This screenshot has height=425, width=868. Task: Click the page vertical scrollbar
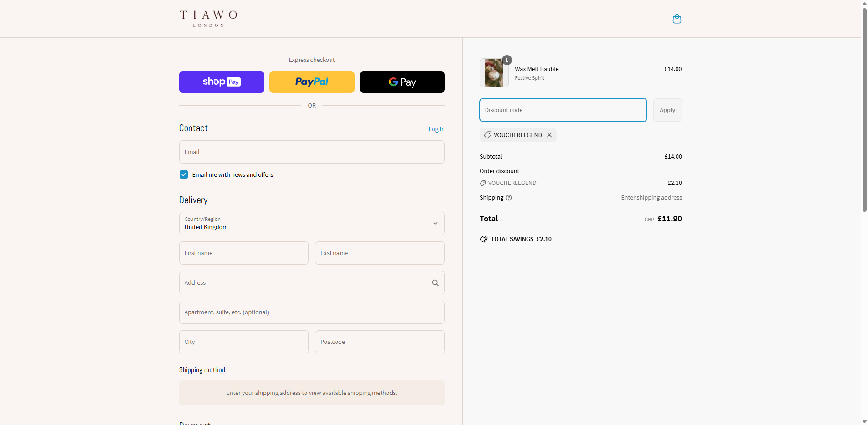864,109
